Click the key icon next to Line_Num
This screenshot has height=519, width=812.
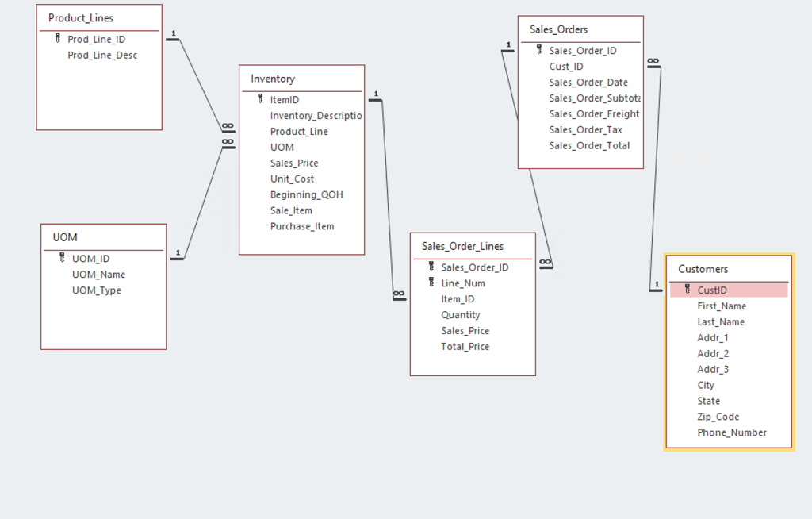[431, 283]
